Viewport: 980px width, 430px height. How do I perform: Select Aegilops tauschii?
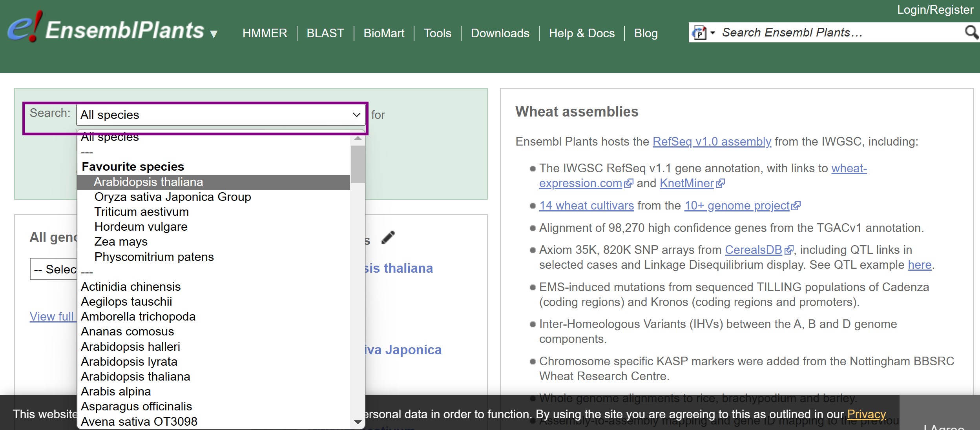point(214,302)
